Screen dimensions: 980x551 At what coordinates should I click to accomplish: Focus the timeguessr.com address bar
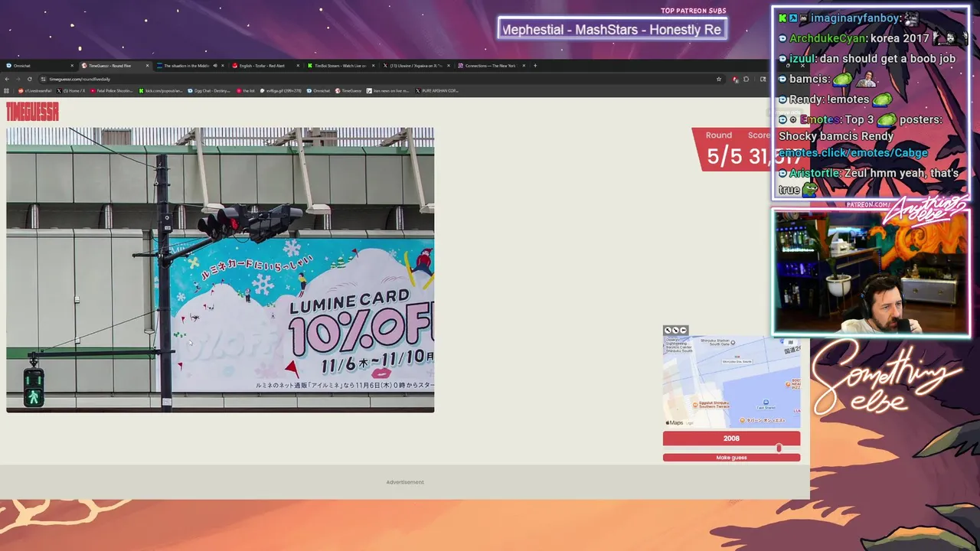coord(383,79)
